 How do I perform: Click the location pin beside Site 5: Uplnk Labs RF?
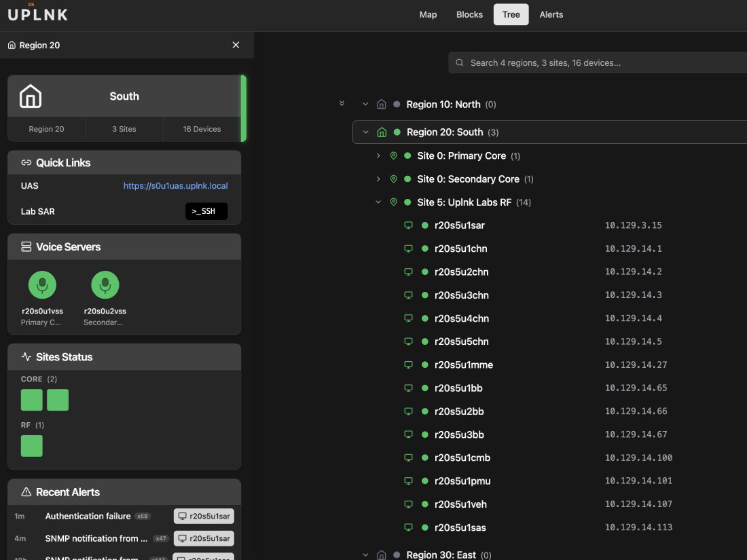coord(394,202)
